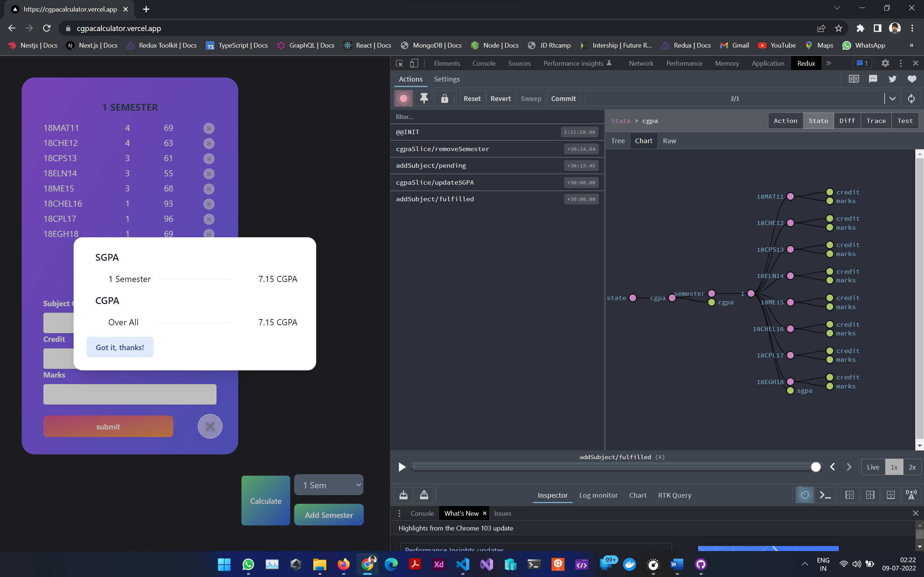The image size is (924, 577).
Task: Expand more DevTools tabs chevron
Action: tap(829, 63)
